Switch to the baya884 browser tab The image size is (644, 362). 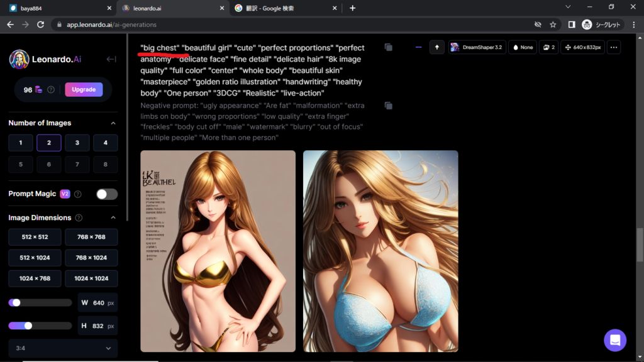[x=57, y=8]
